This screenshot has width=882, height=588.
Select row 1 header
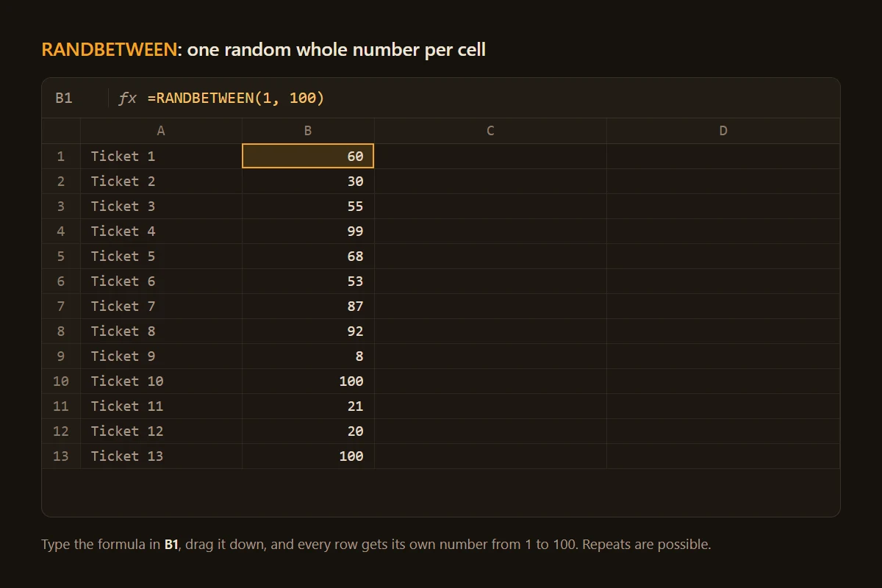click(61, 156)
